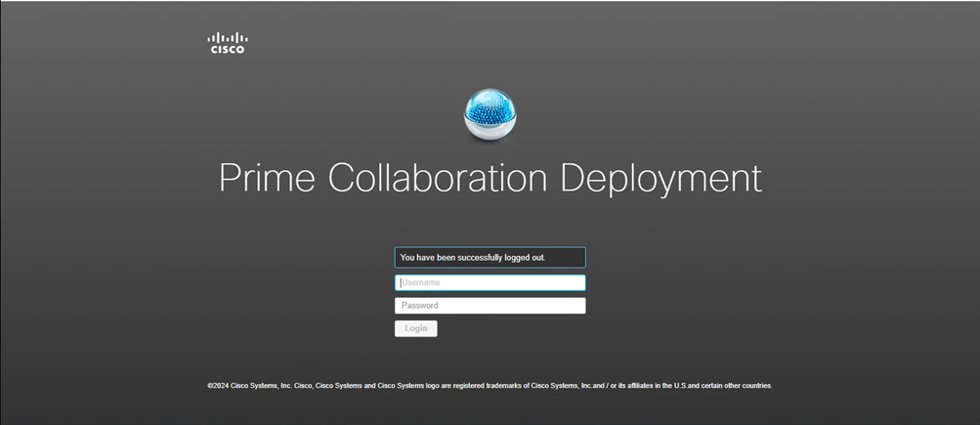Click the Cisco logo in the header
Viewport: 980px width, 425px height.
pos(228,43)
